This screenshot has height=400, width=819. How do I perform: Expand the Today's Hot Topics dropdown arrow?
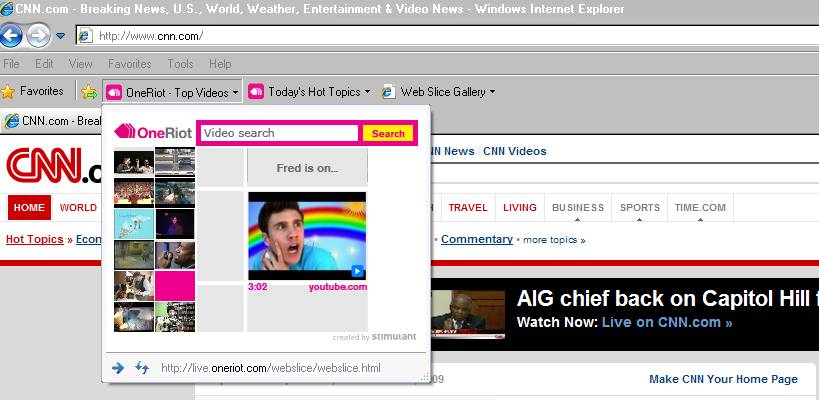click(367, 92)
